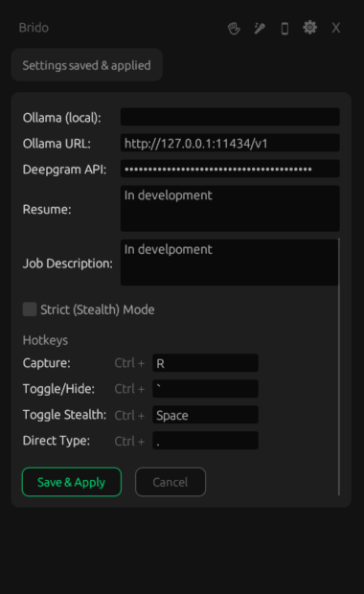The image size is (364, 594).
Task: Open settings via the gear icon
Action: [x=309, y=28]
